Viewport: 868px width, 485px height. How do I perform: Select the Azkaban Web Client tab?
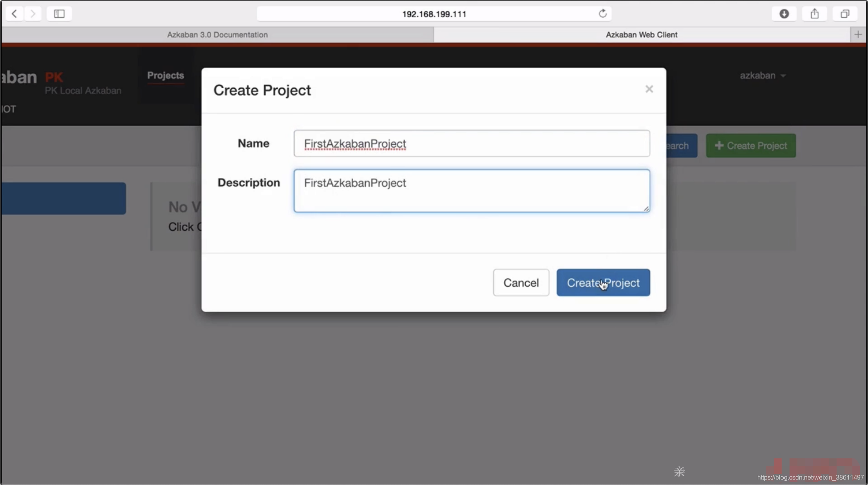point(642,34)
